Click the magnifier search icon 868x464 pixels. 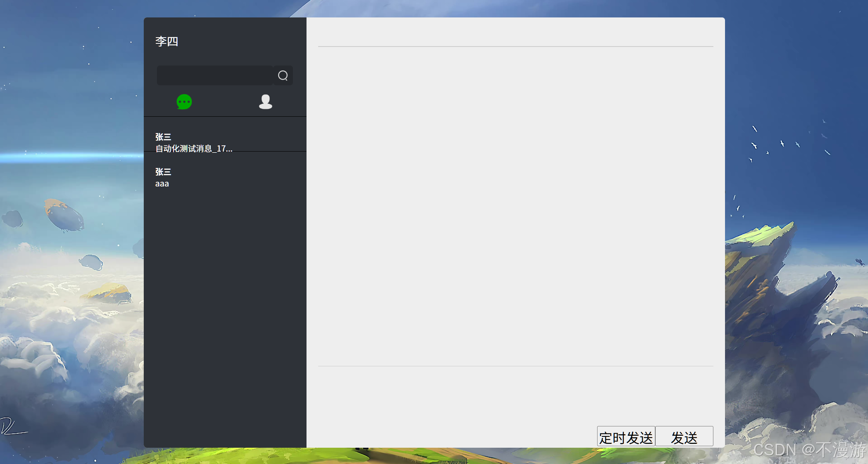click(x=283, y=75)
